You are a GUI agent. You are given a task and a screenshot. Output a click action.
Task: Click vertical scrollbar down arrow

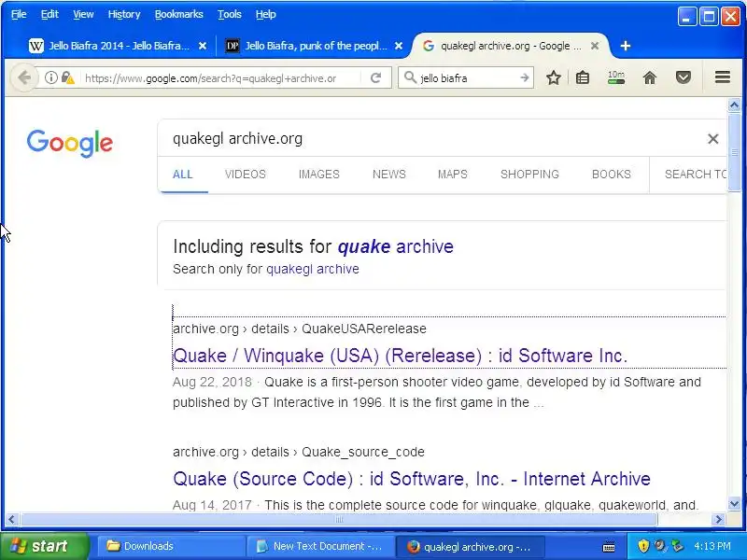734,503
